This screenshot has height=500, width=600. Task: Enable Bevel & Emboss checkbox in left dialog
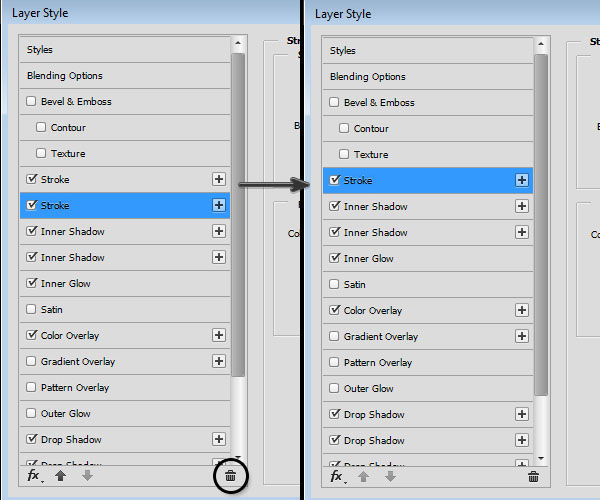pyautogui.click(x=31, y=101)
